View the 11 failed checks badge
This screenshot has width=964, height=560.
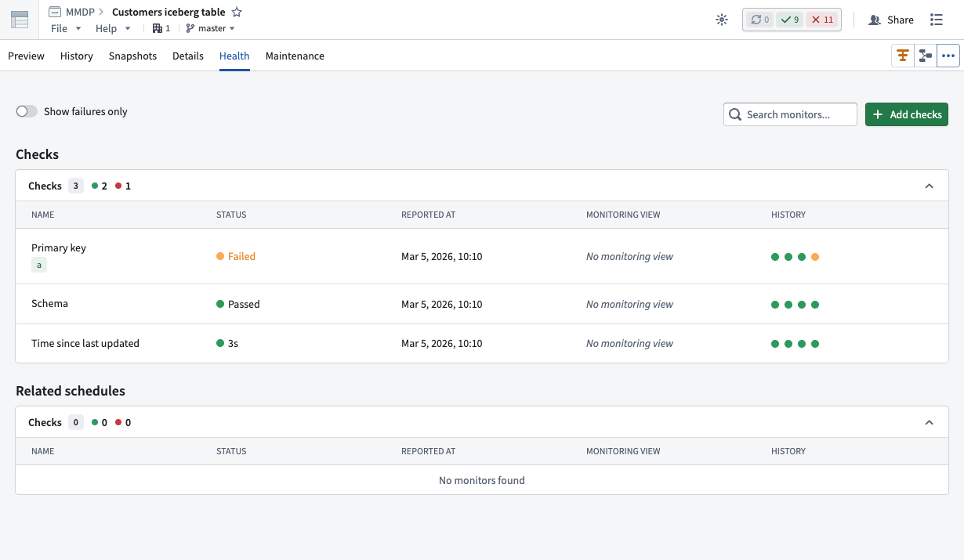821,19
